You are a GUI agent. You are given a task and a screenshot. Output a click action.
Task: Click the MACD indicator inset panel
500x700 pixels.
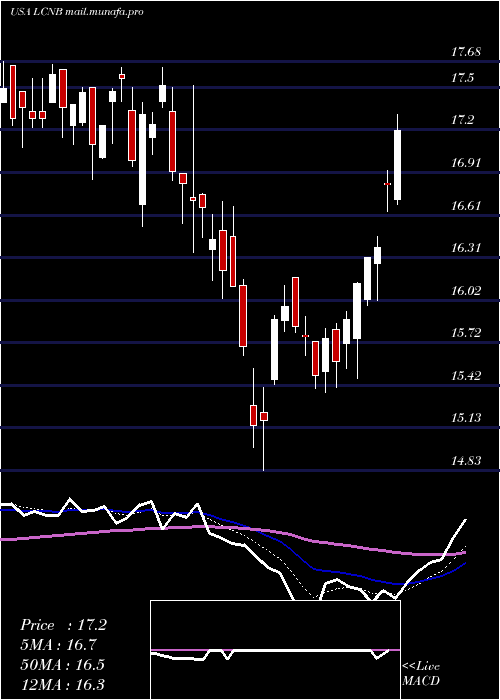click(x=275, y=650)
